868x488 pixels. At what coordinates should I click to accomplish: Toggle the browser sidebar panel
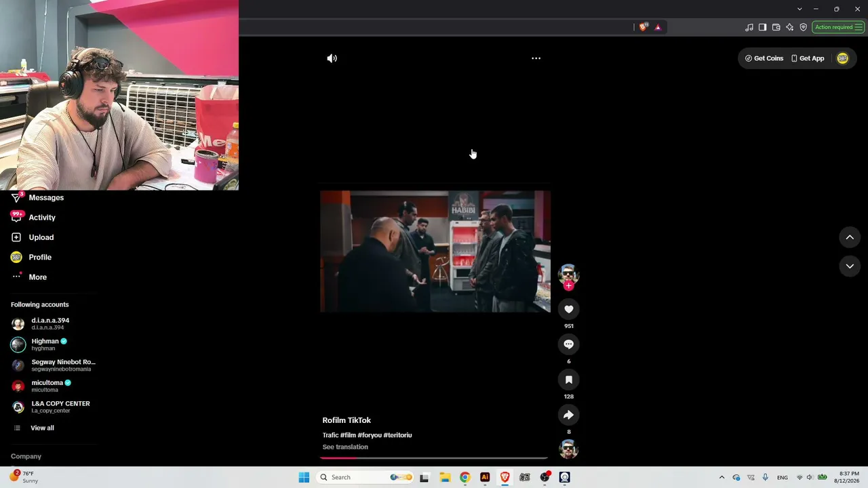pyautogui.click(x=763, y=27)
